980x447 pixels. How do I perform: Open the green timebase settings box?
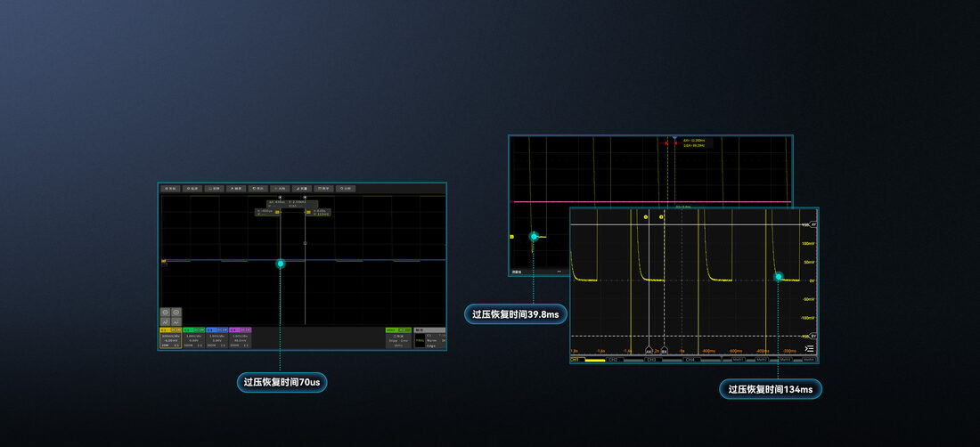[x=398, y=337]
